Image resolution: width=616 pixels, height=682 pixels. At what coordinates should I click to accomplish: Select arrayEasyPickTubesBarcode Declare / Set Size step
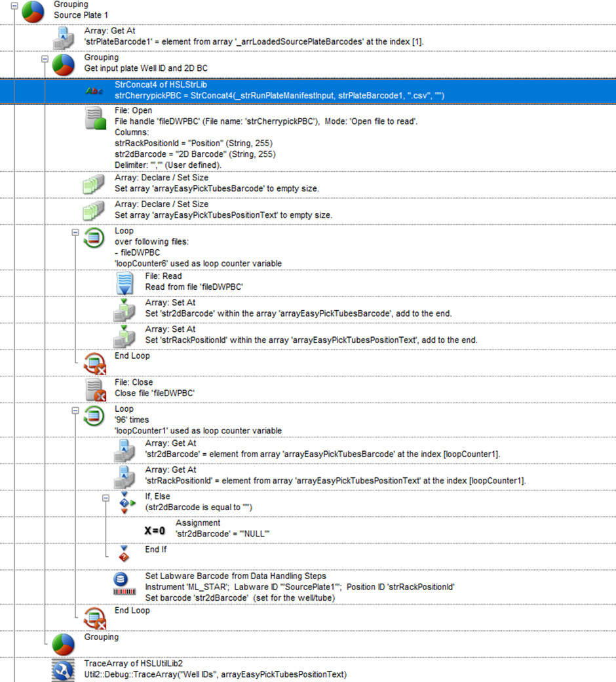[x=216, y=183]
